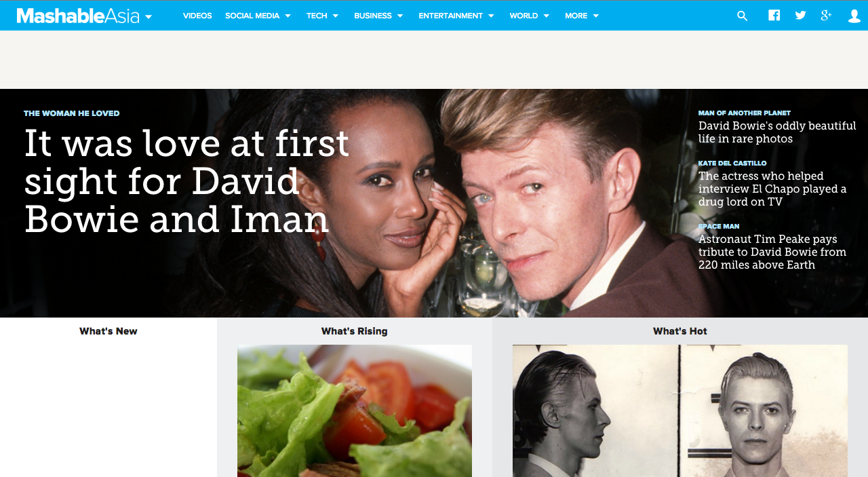Expand the Mashable Asia edition dropdown arrow

tap(149, 16)
